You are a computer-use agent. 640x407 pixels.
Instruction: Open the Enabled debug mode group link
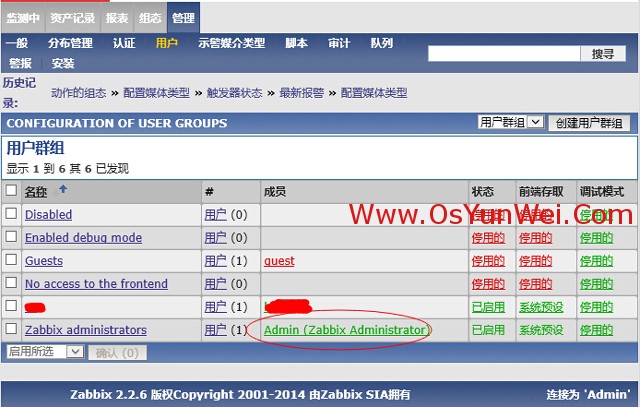point(83,238)
